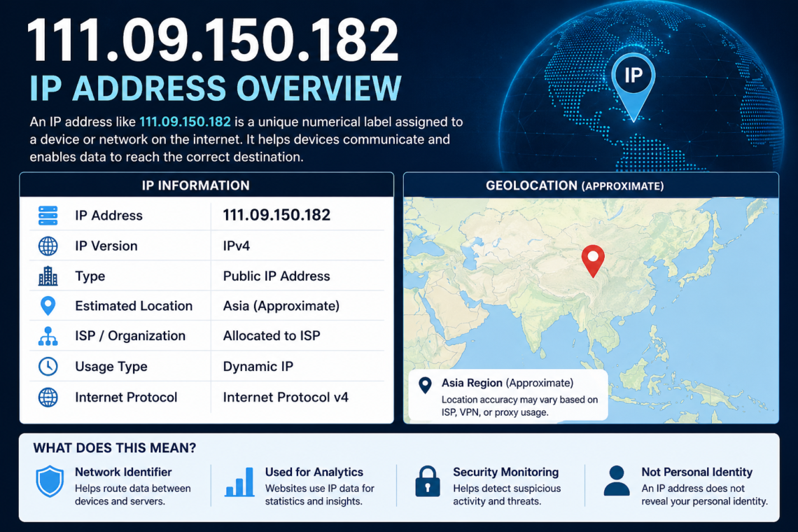Click the 111.09.150.182 value in the table
The image size is (798, 532).
click(276, 216)
